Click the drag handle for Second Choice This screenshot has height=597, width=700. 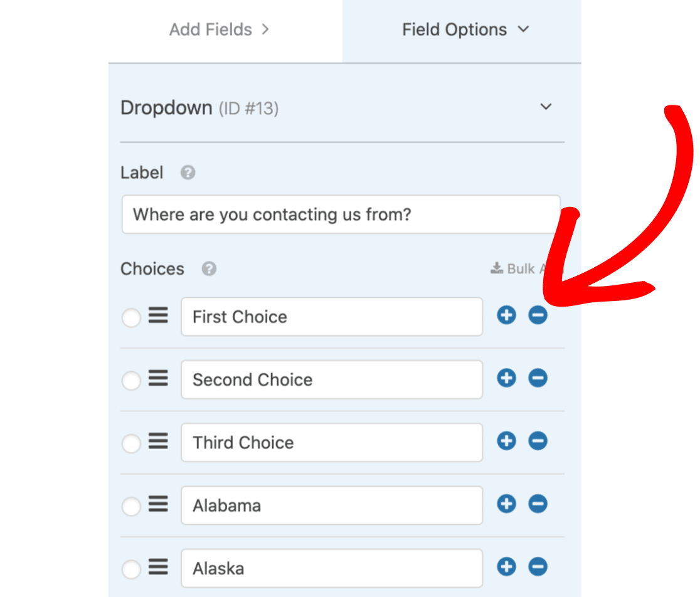pyautogui.click(x=158, y=378)
